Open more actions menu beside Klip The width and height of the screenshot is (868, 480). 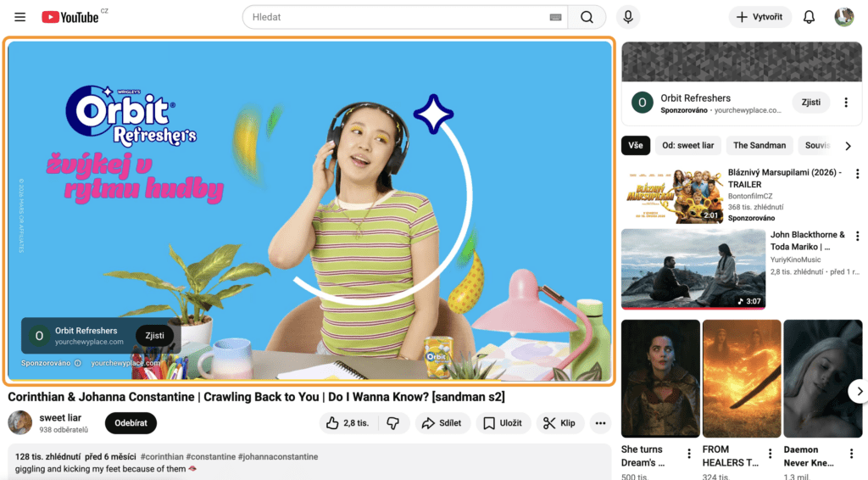coord(600,423)
